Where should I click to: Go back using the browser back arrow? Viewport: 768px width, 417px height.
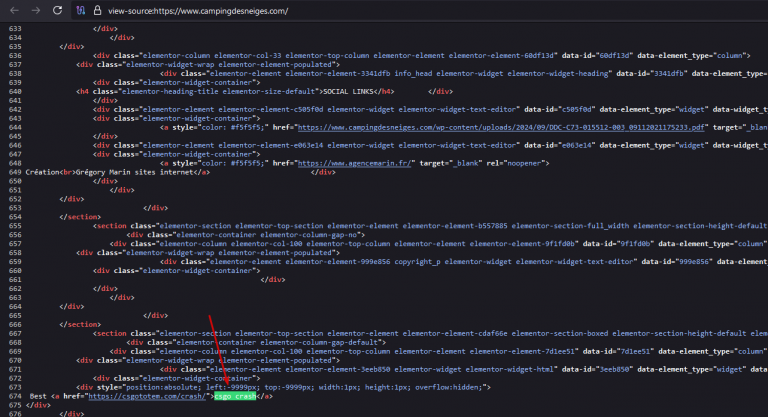click(x=14, y=10)
